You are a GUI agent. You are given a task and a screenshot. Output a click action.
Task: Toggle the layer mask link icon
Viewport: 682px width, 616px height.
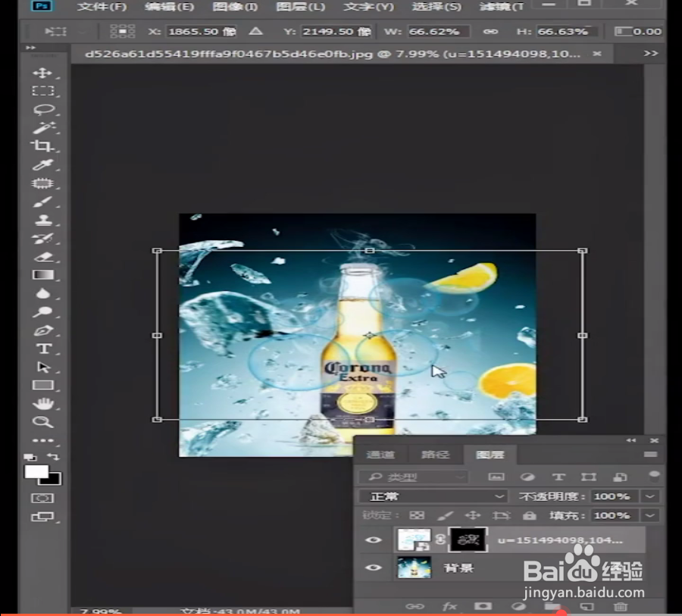(440, 540)
